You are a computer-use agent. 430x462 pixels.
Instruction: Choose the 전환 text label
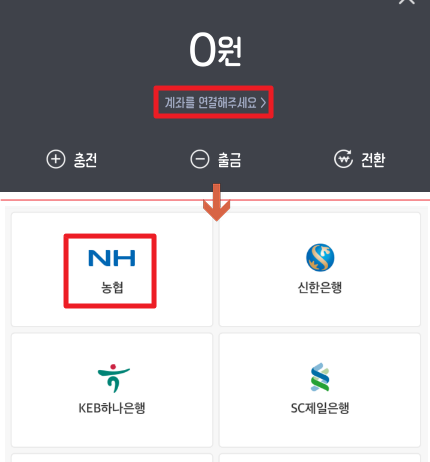[x=373, y=160]
